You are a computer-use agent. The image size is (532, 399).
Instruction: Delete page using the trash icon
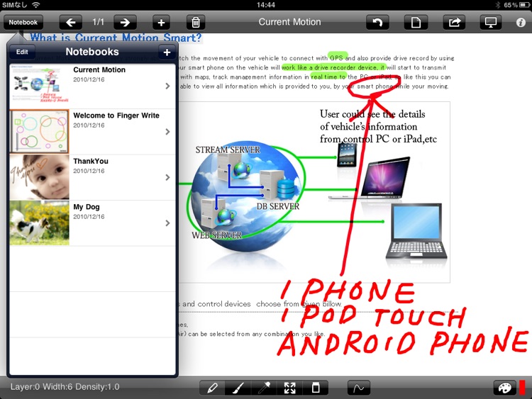pyautogui.click(x=196, y=23)
